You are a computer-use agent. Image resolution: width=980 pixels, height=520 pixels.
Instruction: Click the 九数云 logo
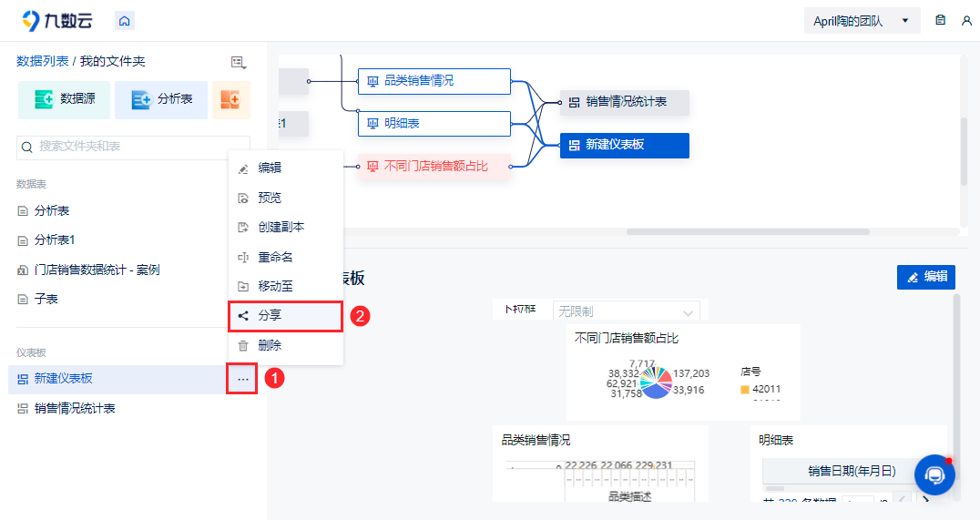[56, 21]
